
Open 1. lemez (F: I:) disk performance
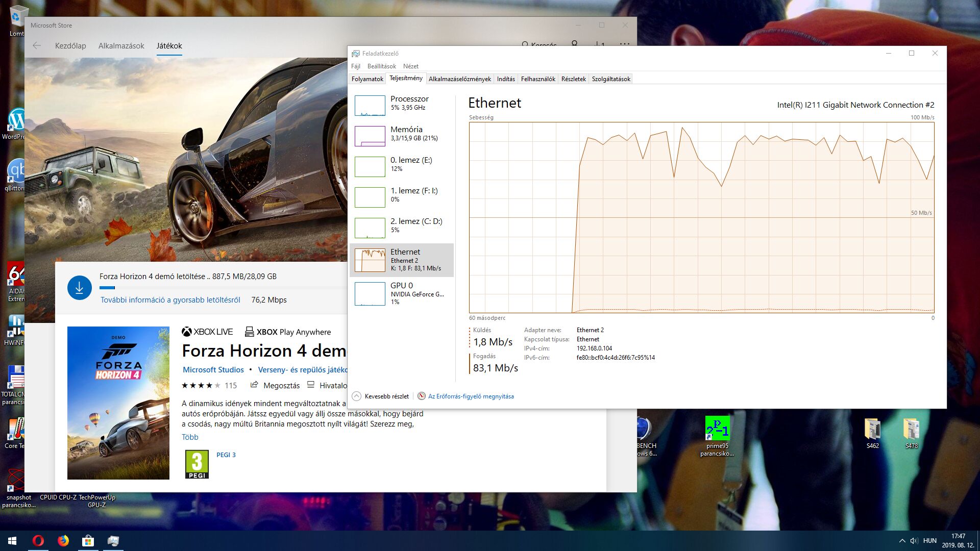[402, 197]
